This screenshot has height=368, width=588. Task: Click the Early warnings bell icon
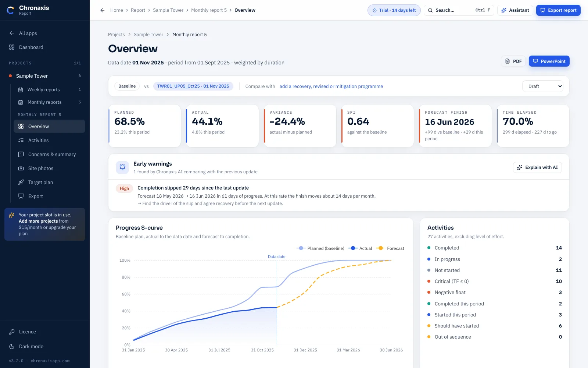(x=122, y=167)
